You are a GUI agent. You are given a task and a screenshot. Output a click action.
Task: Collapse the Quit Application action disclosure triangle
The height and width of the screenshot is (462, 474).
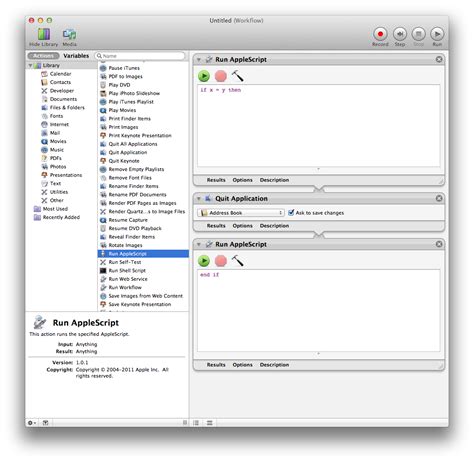199,199
